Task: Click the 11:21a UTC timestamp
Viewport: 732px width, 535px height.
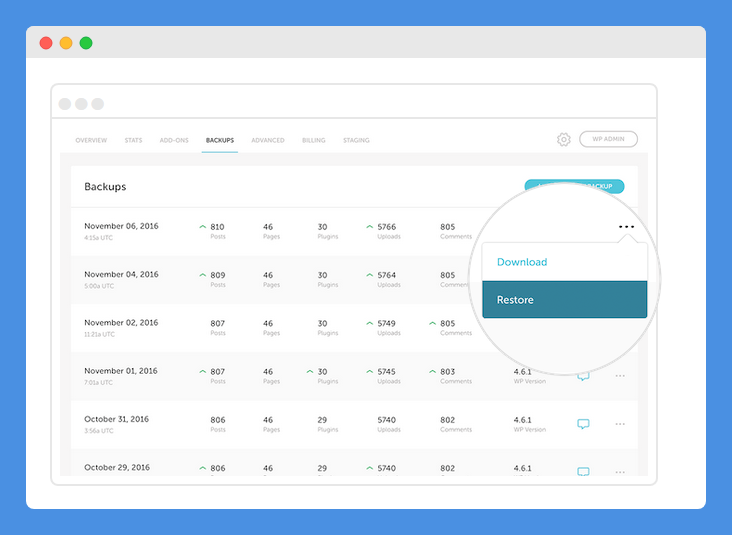Action: [99, 334]
